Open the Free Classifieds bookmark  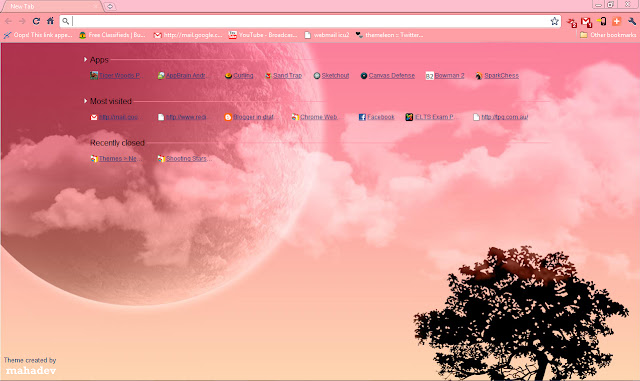112,35
